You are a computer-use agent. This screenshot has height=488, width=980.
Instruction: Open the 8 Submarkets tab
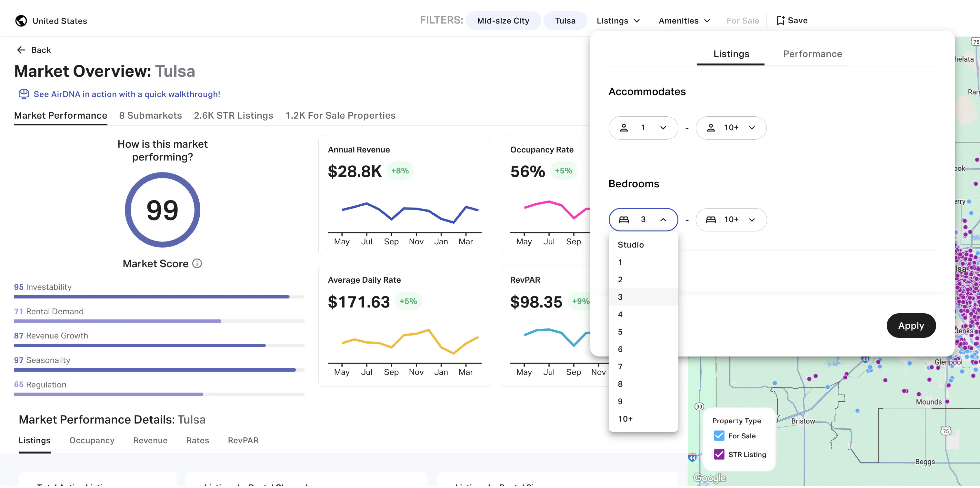[150, 116]
